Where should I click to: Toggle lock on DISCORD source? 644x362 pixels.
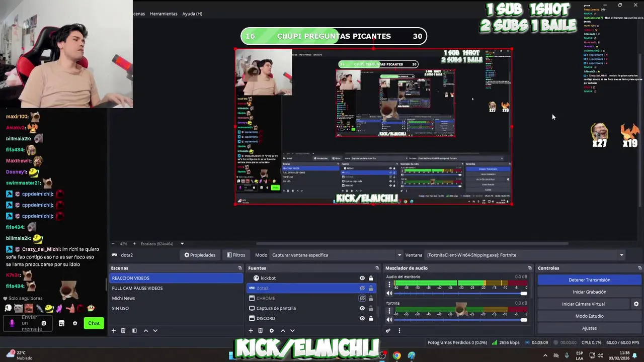tap(371, 318)
